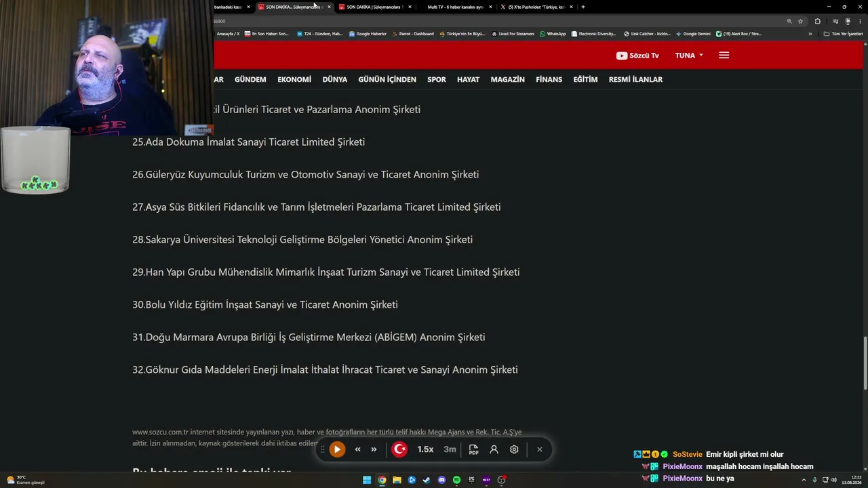Close the Multi TV tab

490,7
